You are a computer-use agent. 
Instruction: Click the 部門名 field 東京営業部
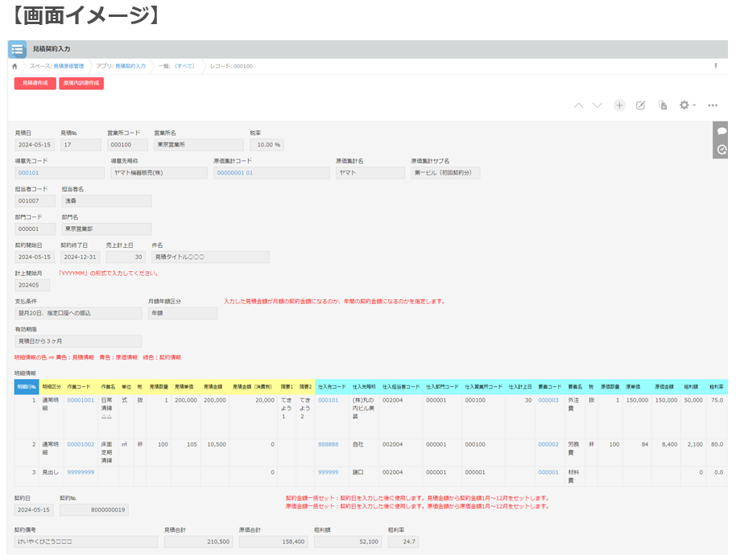[106, 229]
